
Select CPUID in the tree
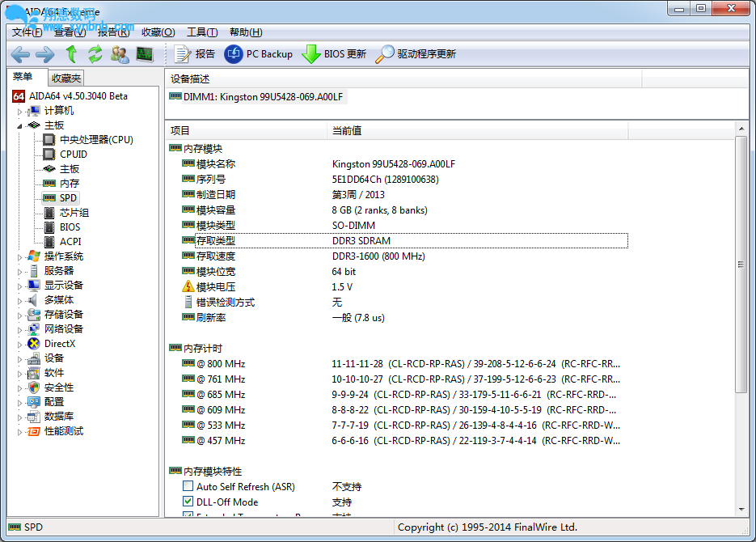[65, 155]
